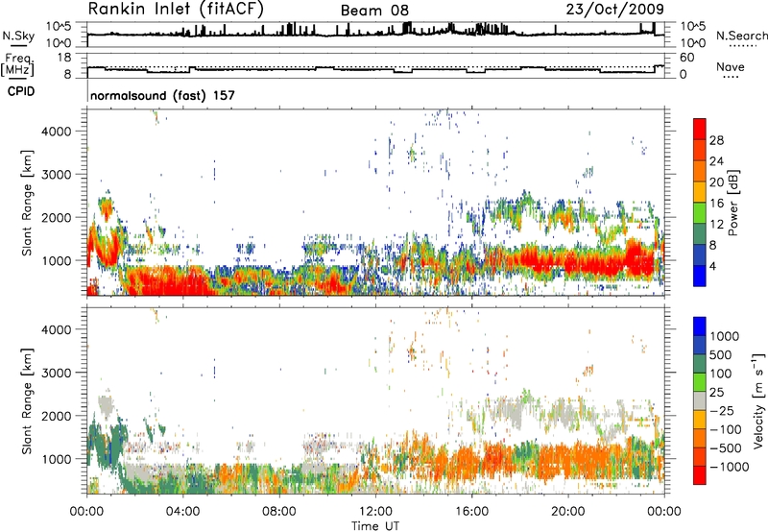Pick the yellow 16–20 dB power colorbar segment
The width and height of the screenshot is (768, 532).
(x=700, y=192)
